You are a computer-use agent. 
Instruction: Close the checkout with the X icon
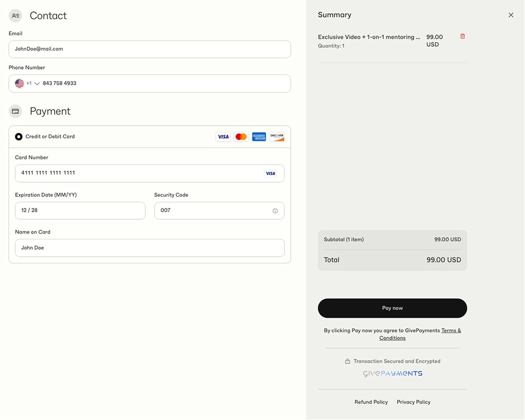tap(511, 15)
